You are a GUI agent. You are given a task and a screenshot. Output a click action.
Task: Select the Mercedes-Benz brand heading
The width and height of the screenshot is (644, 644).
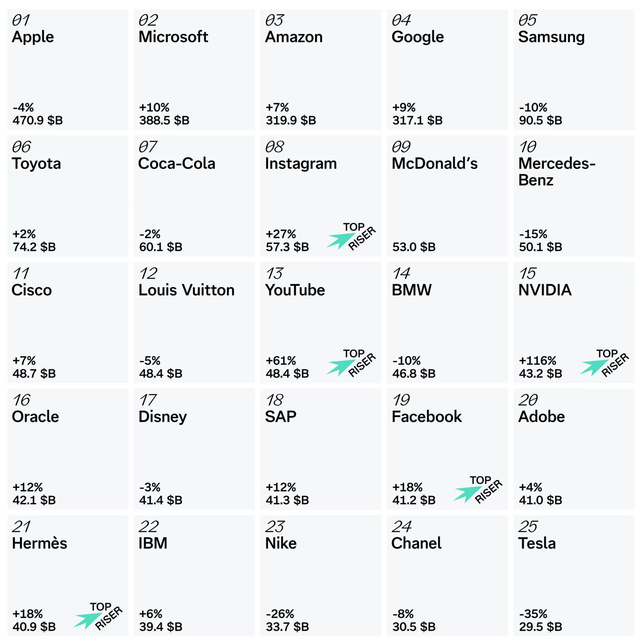point(557,172)
